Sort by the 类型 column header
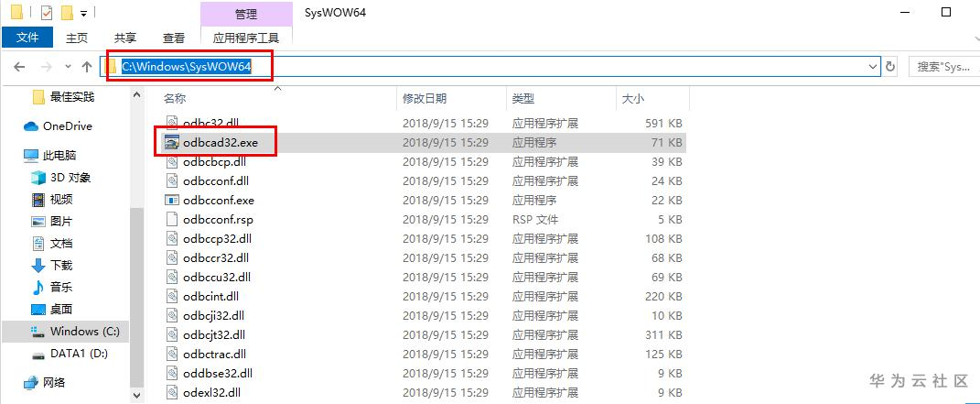The image size is (980, 404). [x=523, y=99]
